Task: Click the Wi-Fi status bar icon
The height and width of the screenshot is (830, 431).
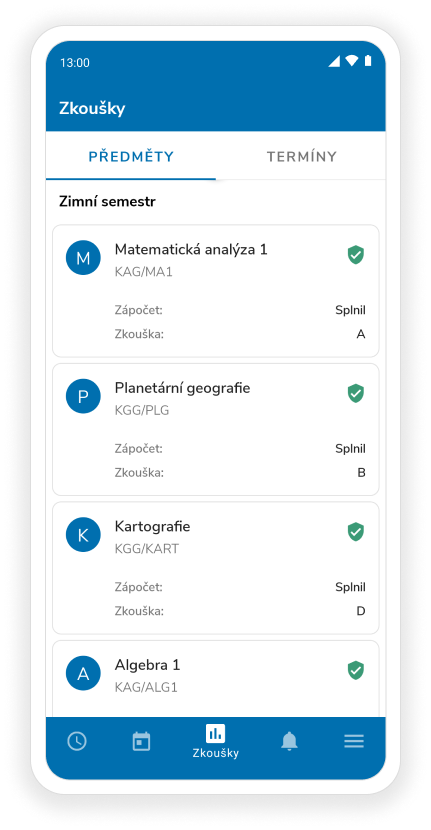Action: pyautogui.click(x=352, y=61)
